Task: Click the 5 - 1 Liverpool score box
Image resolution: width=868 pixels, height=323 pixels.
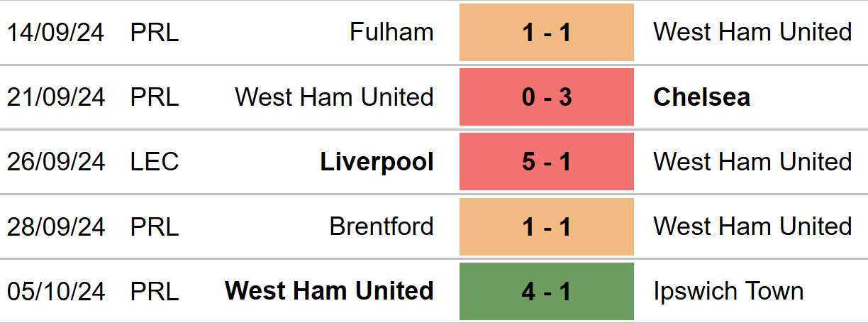Action: click(546, 162)
